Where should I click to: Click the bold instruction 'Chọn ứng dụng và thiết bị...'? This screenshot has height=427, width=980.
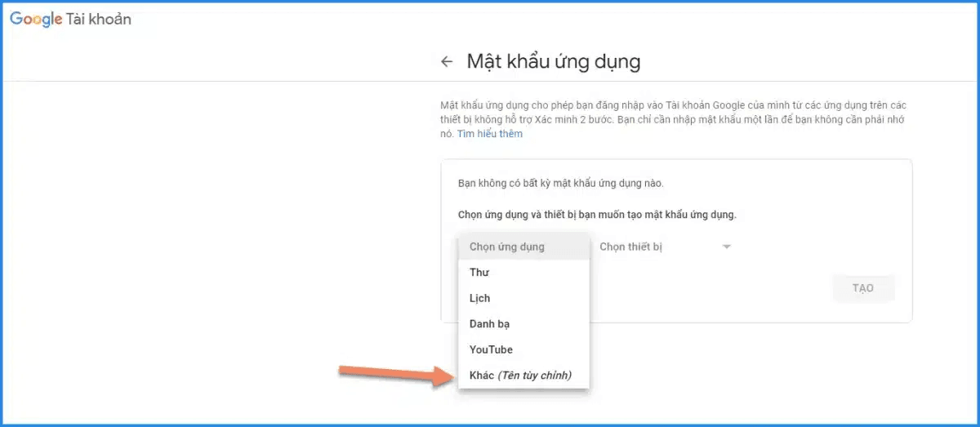[x=597, y=216]
